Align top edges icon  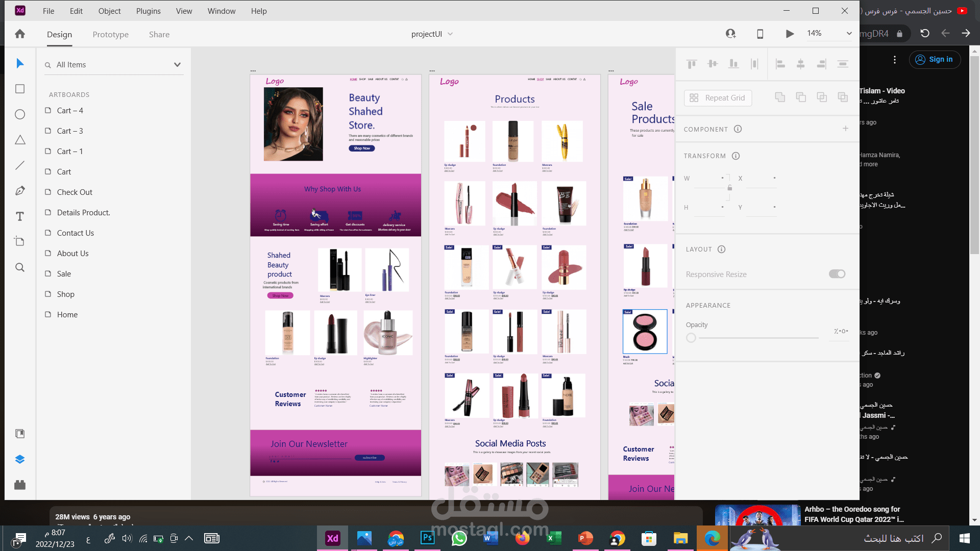tap(692, 64)
